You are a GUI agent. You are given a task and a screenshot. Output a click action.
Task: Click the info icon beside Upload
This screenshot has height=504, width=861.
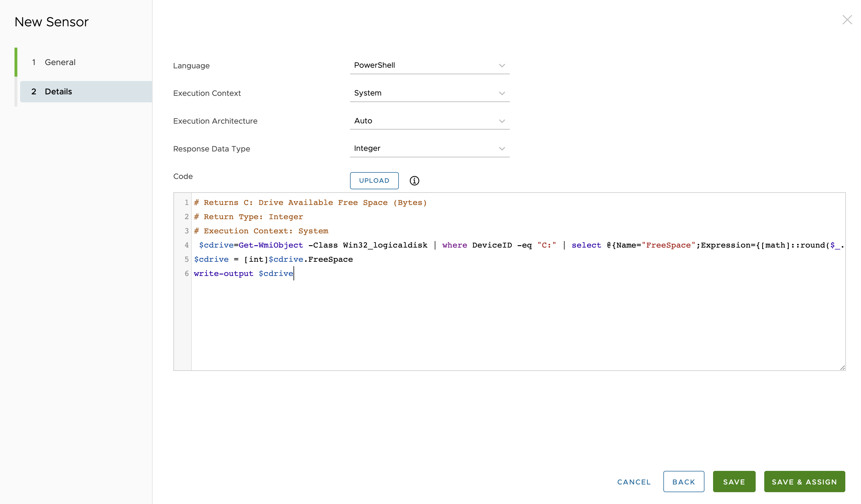coord(415,181)
